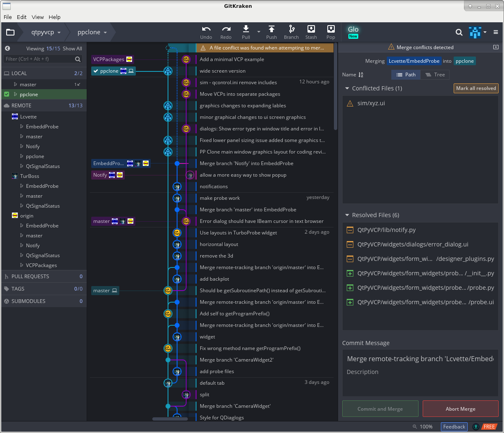Image resolution: width=504 pixels, height=433 pixels.
Task: Click the Show All link
Action: [72, 48]
